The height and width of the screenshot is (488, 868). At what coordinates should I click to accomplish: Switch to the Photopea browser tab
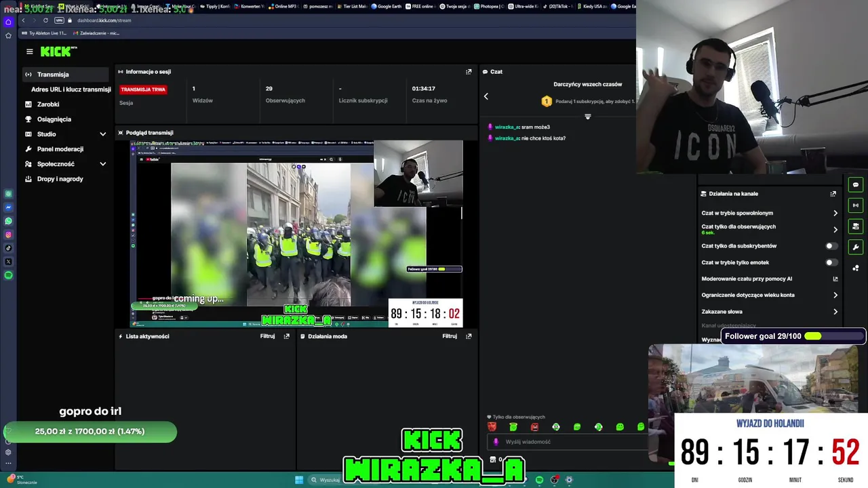tap(490, 6)
